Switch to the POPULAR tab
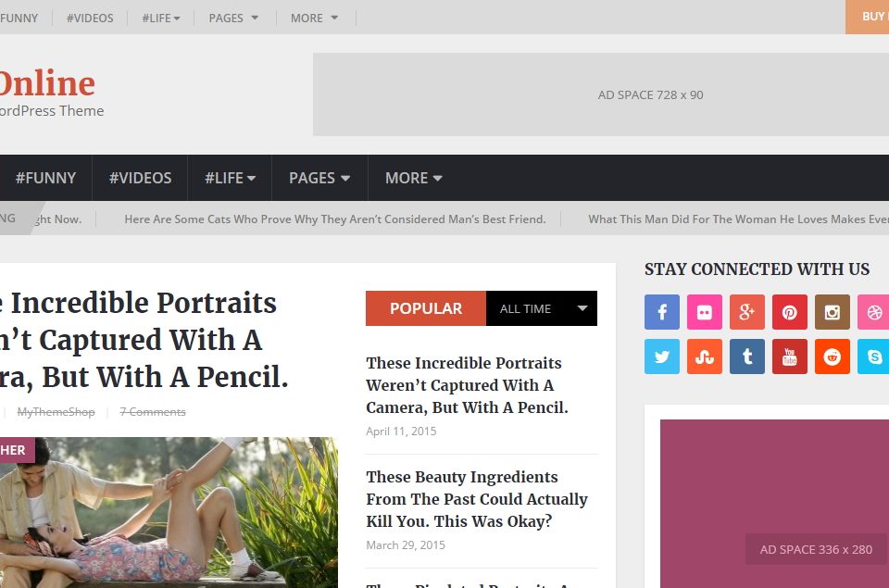 (426, 308)
